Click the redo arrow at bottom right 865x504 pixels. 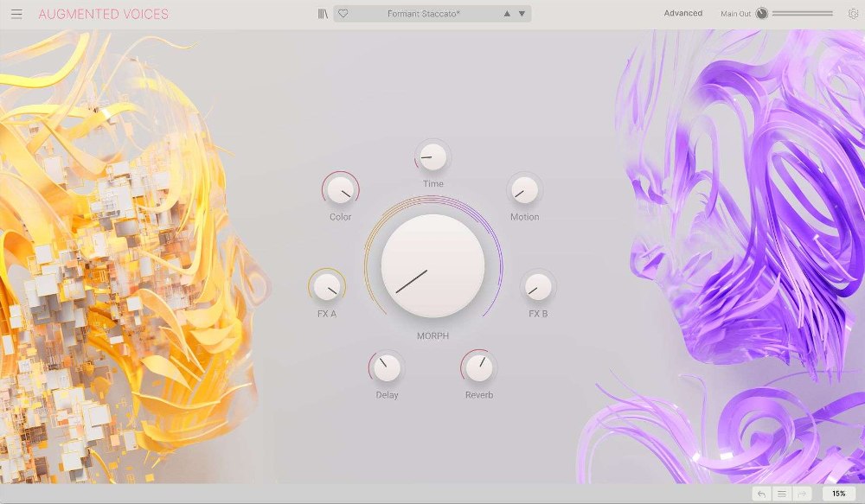tap(801, 494)
